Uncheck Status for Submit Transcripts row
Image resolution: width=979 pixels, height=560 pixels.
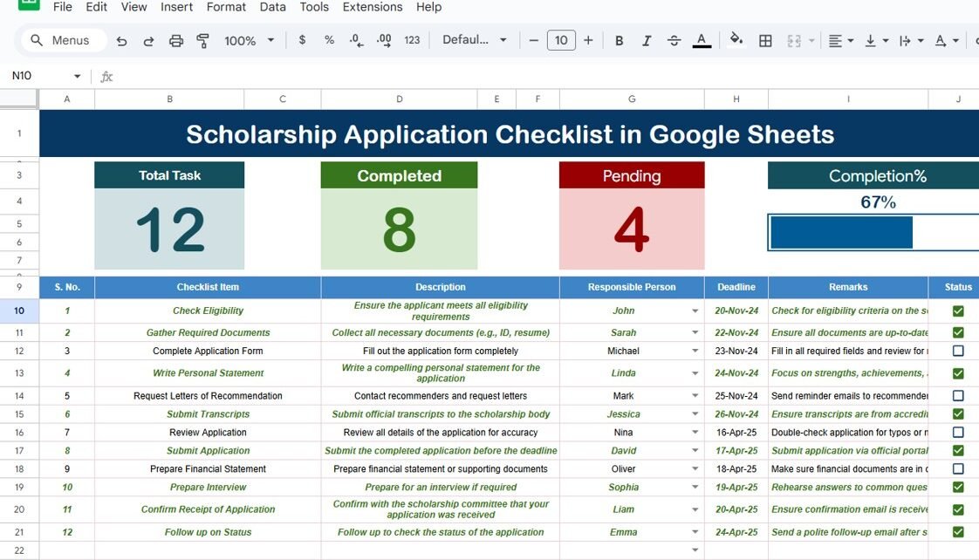[x=958, y=414]
